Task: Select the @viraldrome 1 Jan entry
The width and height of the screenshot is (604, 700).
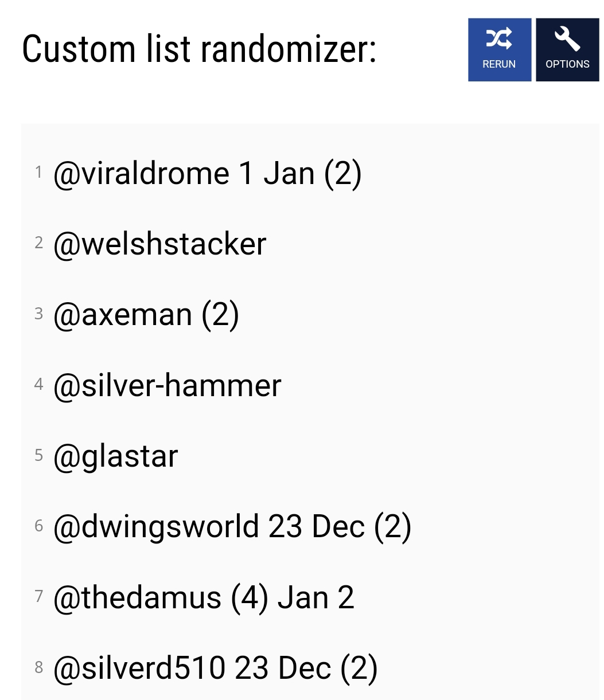Action: coord(207,174)
